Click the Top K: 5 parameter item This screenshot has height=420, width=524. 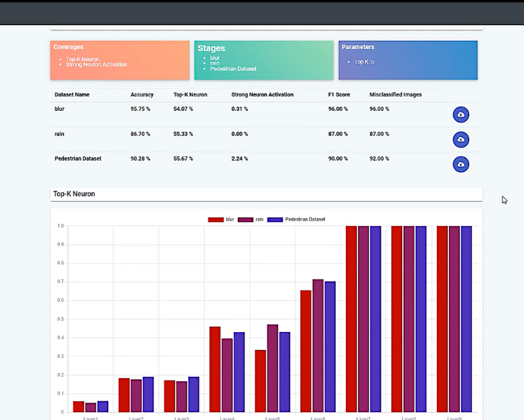pyautogui.click(x=364, y=62)
